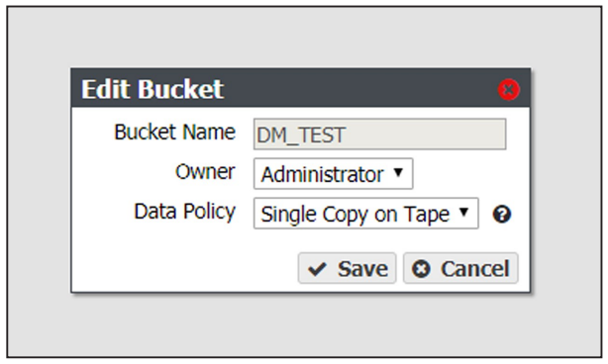Close the Edit Bucket dialog with red X
The width and height of the screenshot is (608, 364).
pyautogui.click(x=508, y=89)
